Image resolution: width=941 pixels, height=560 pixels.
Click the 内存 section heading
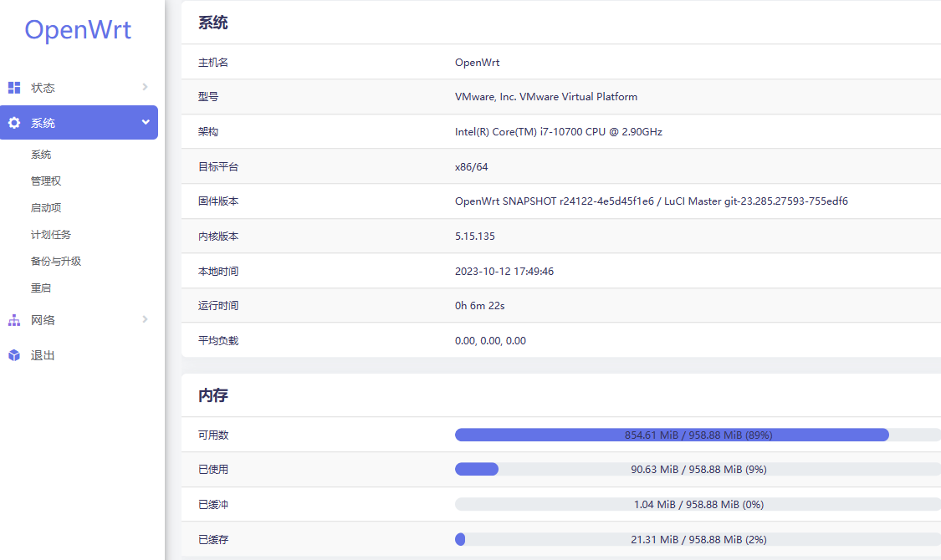(x=213, y=395)
